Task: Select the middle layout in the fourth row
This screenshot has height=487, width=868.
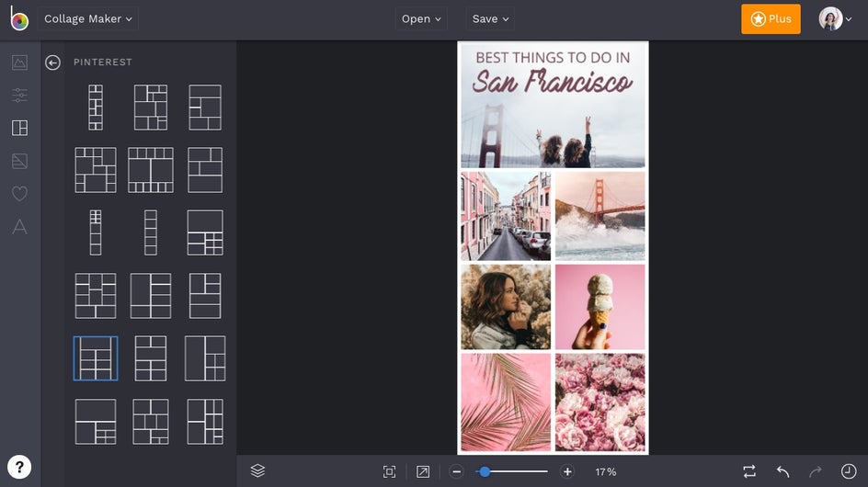Action: 151,296
